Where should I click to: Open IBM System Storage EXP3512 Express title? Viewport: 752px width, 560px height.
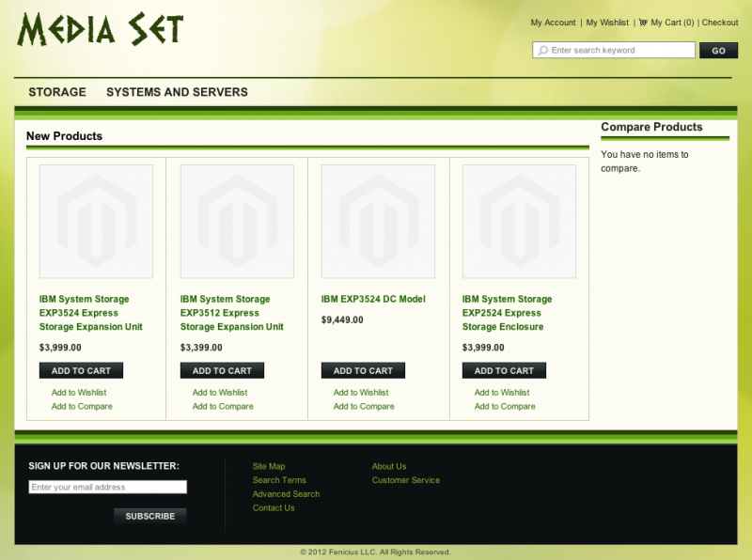[232, 313]
